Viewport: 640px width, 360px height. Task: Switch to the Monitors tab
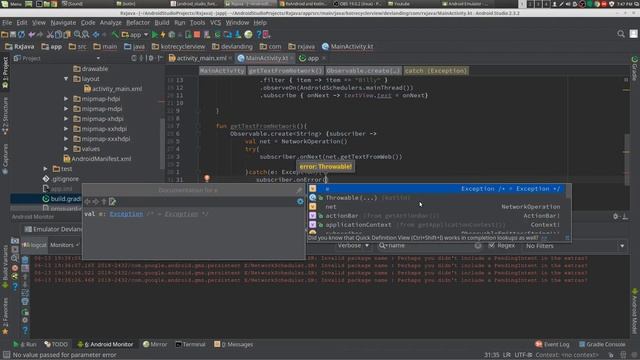point(62,245)
